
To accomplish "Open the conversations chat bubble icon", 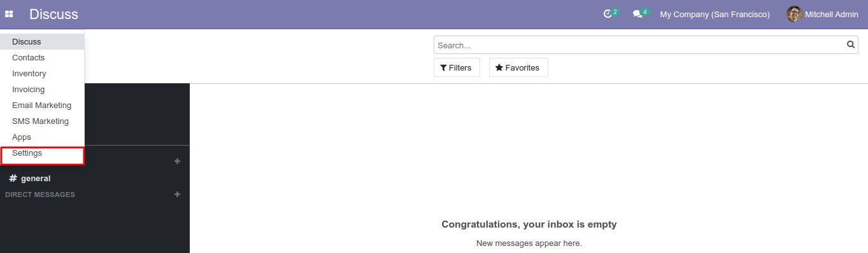I will tap(637, 14).
